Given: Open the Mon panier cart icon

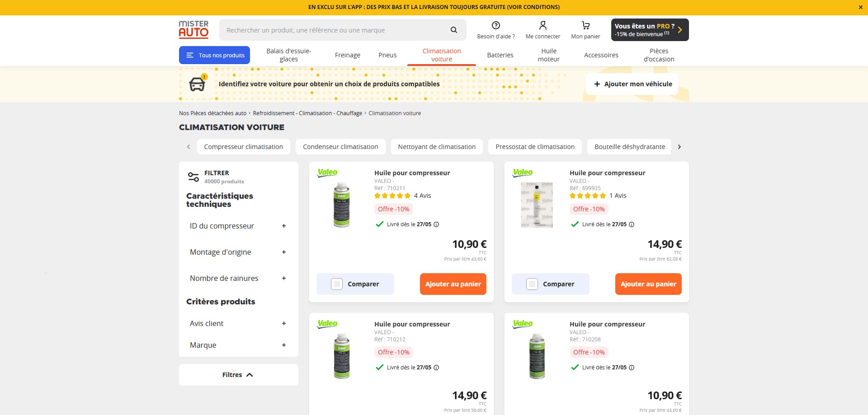Looking at the screenshot, I should pyautogui.click(x=586, y=25).
